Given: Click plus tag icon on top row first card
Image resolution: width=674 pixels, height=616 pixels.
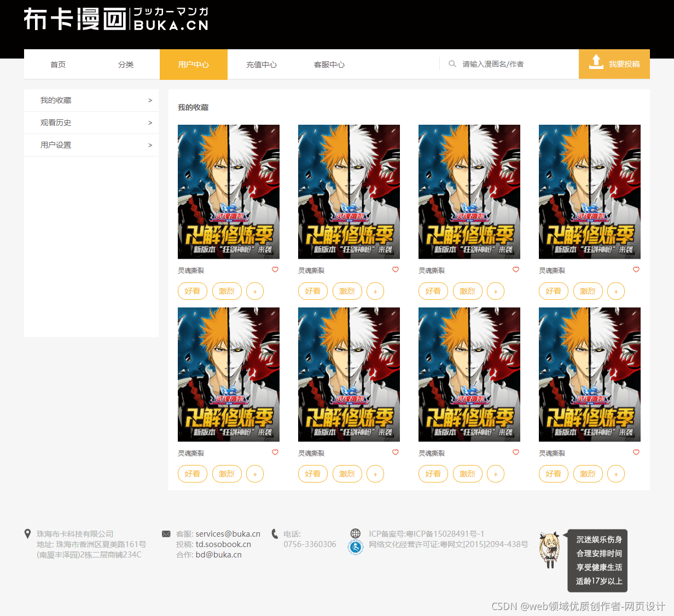Looking at the screenshot, I should pos(255,291).
